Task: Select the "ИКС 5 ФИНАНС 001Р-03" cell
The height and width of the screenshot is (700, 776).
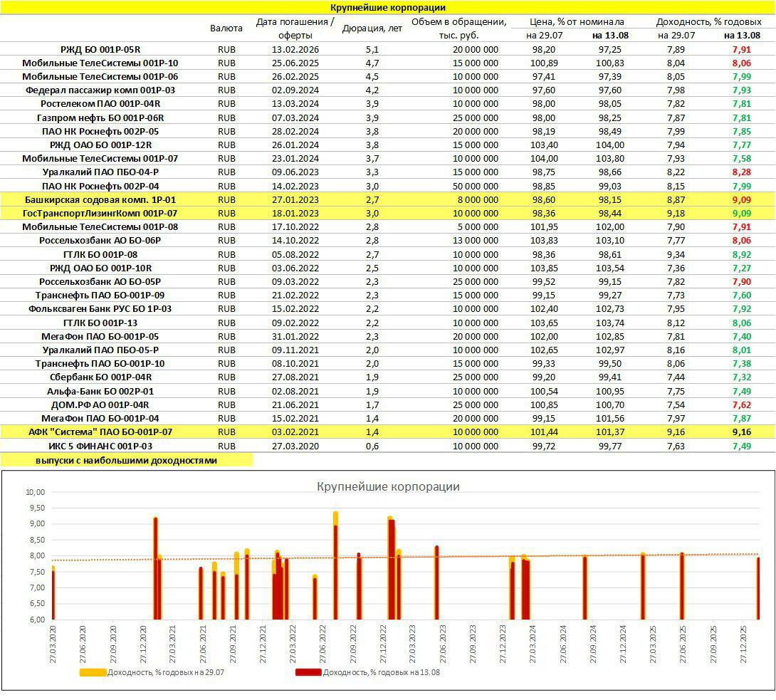Action: click(100, 446)
